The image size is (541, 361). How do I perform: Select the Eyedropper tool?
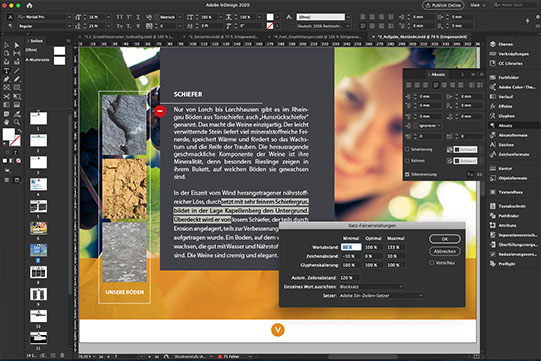[17, 114]
